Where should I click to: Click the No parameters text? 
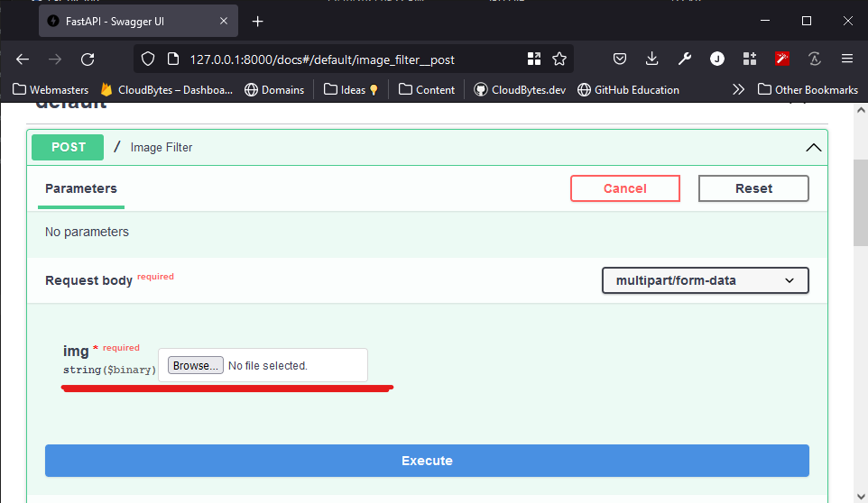click(x=87, y=232)
